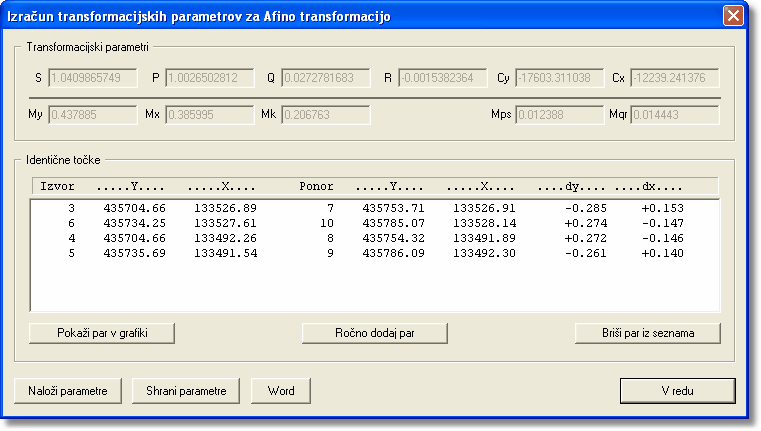761x431 pixels.
Task: Export results with the Word button
Action: pos(281,390)
